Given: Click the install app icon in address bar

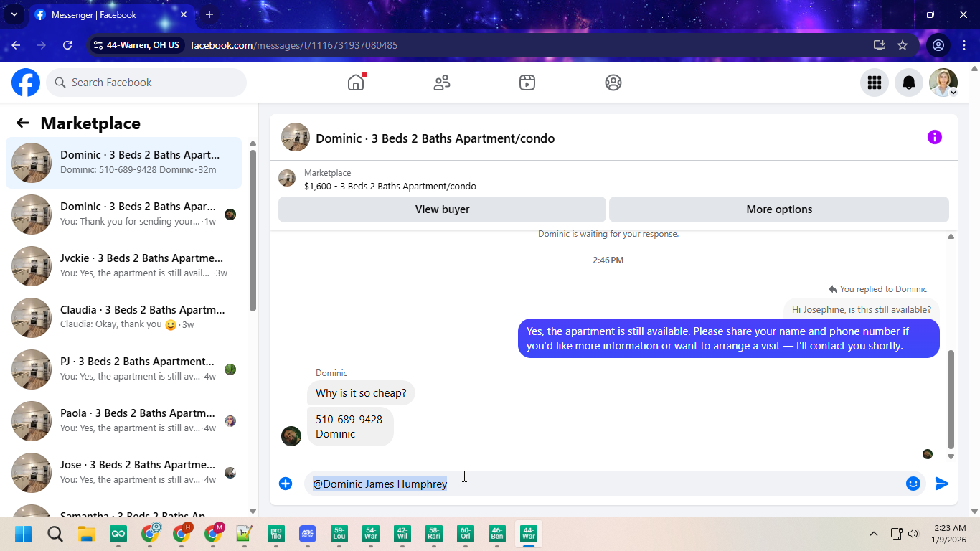Looking at the screenshot, I should click(x=880, y=45).
